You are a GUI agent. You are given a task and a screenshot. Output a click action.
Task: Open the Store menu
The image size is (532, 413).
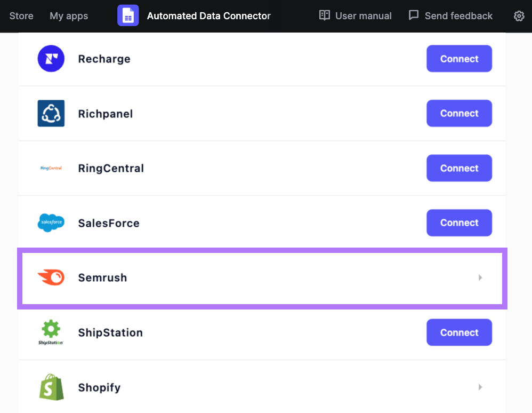coord(21,16)
